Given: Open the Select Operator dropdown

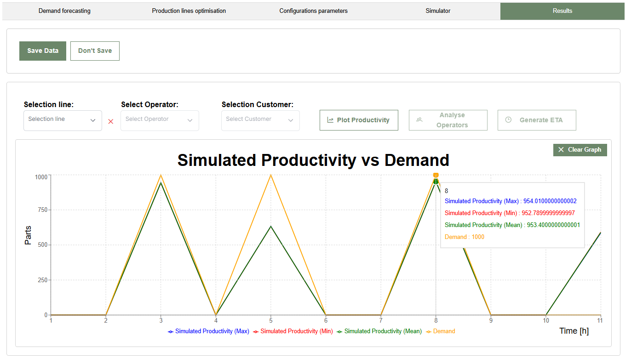Looking at the screenshot, I should pyautogui.click(x=160, y=120).
